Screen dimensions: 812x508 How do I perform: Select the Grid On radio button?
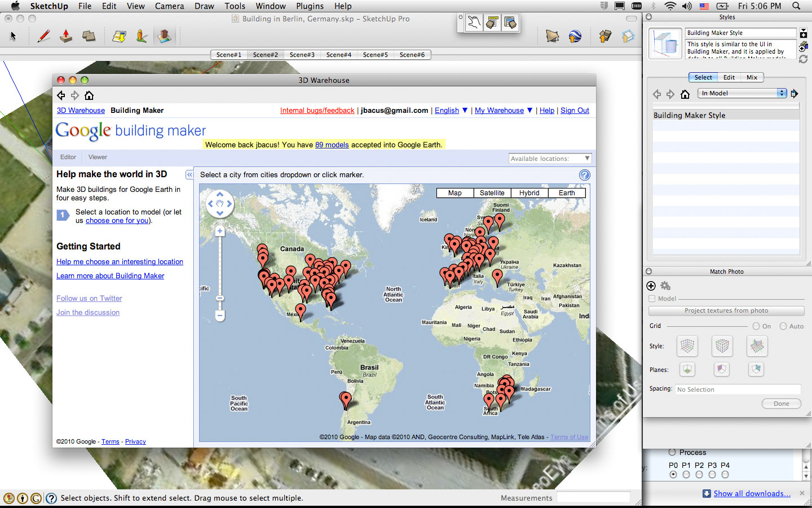coord(756,326)
